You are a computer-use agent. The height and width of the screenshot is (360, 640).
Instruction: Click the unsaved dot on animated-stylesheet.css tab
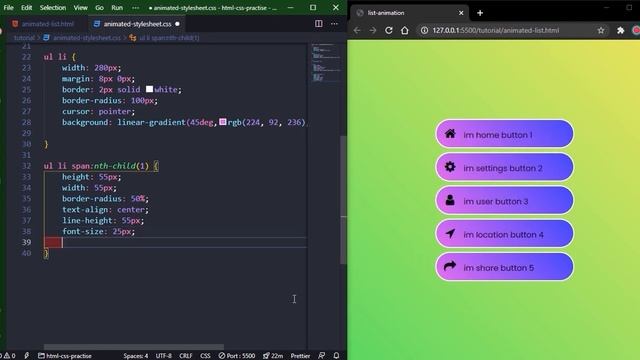[x=177, y=24]
